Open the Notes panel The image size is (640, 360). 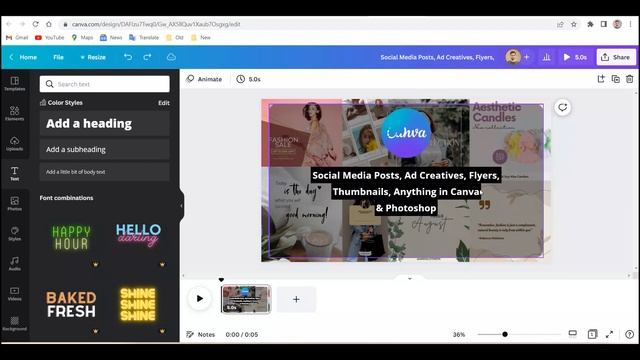pos(200,334)
